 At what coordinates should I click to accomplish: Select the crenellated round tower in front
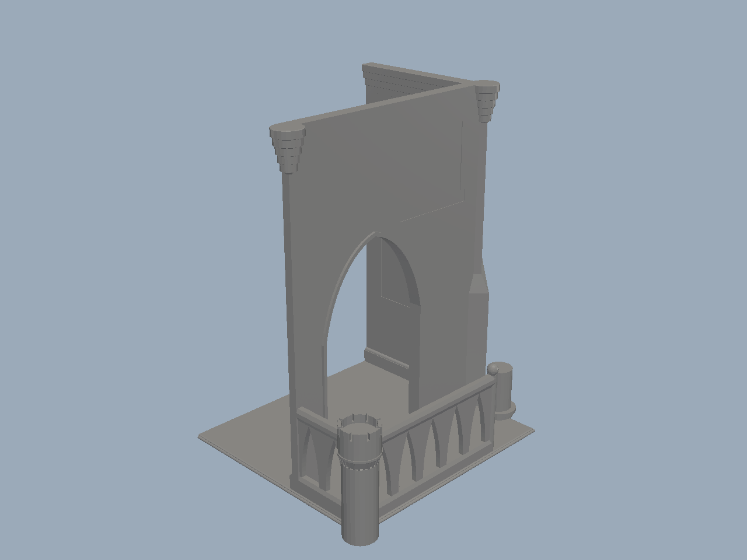tap(360, 480)
